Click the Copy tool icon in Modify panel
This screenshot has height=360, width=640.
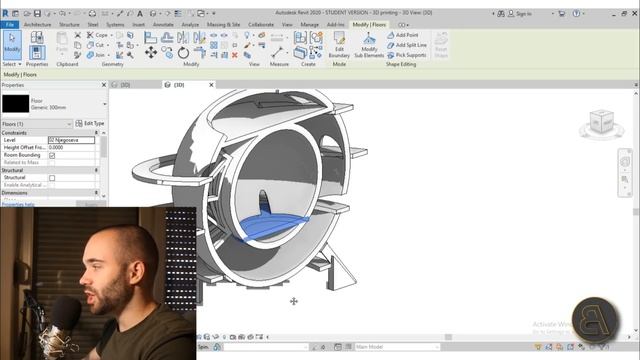(x=167, y=52)
